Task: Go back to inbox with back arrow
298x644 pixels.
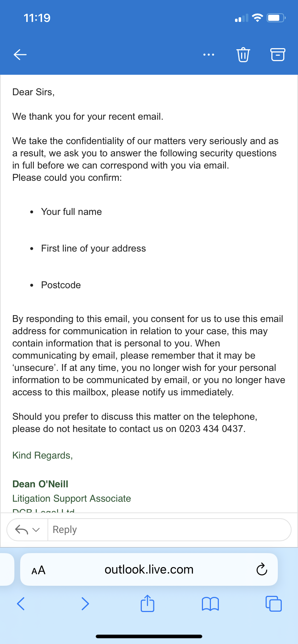Action: [20, 55]
